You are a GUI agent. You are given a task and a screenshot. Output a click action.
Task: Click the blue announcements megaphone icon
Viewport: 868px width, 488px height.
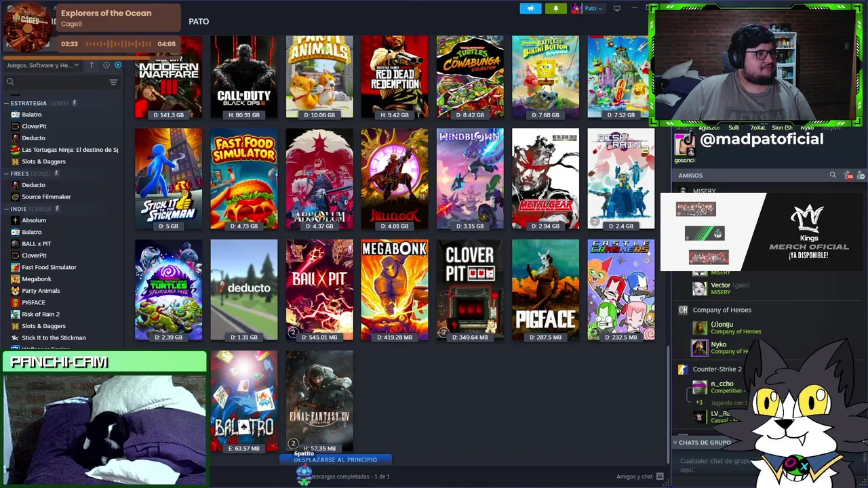tap(530, 8)
